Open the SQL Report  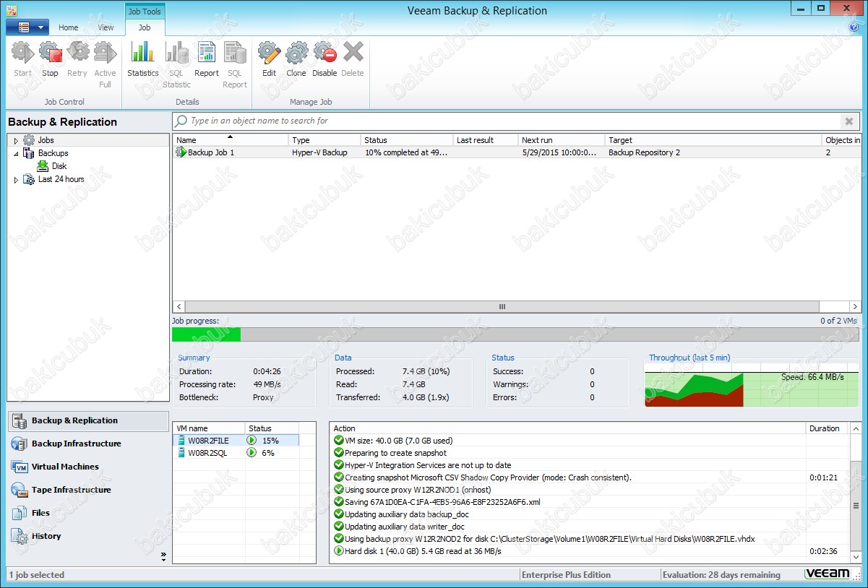(x=235, y=53)
